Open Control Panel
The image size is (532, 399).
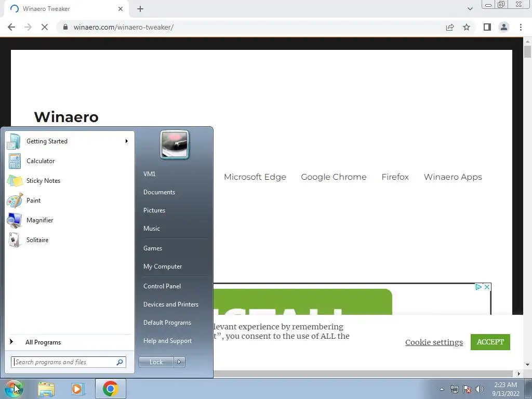[x=162, y=286]
